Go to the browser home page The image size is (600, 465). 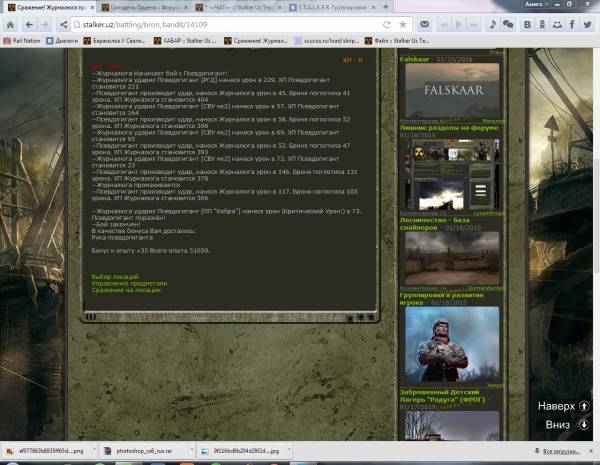[x=10, y=25]
